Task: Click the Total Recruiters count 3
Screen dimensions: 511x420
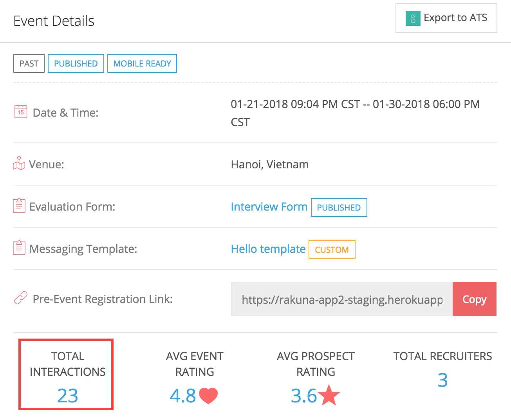Action: tap(442, 380)
